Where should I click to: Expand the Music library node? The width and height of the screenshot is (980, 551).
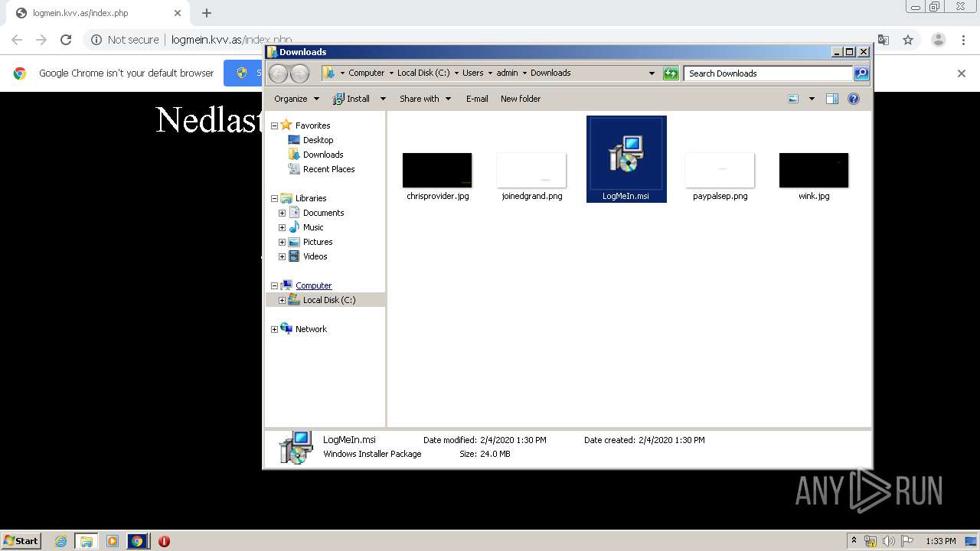coord(282,227)
